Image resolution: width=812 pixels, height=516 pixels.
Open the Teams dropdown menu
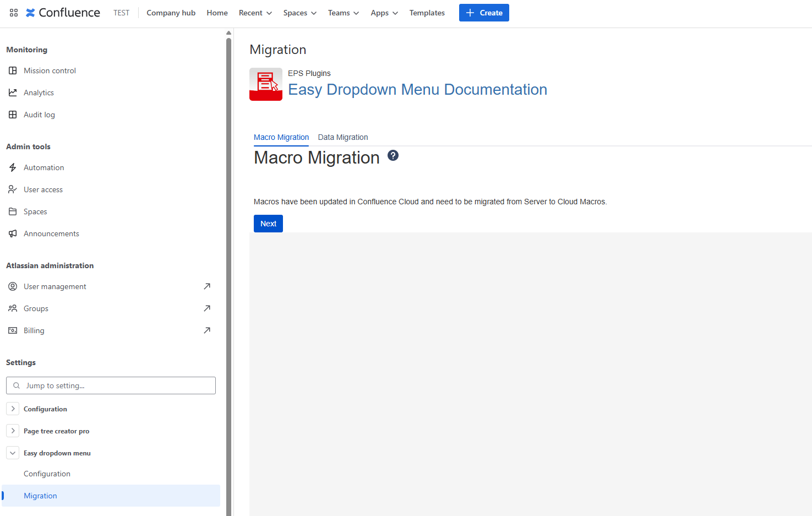(343, 13)
